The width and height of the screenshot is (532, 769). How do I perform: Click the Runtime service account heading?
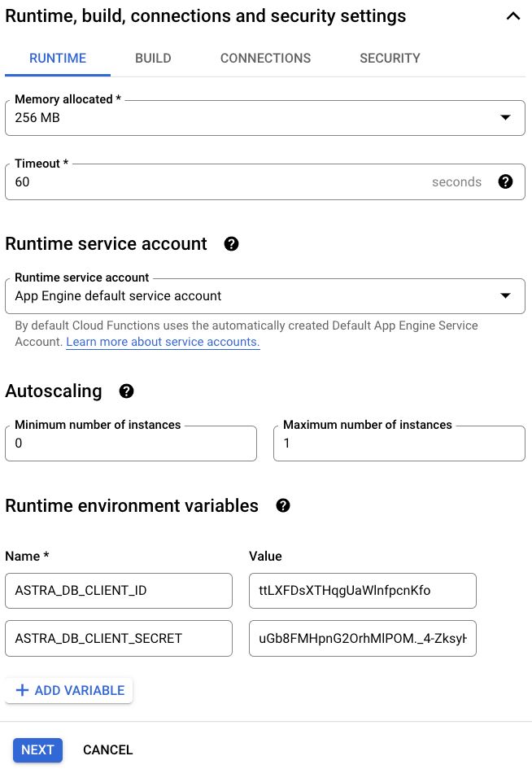pyautogui.click(x=106, y=244)
